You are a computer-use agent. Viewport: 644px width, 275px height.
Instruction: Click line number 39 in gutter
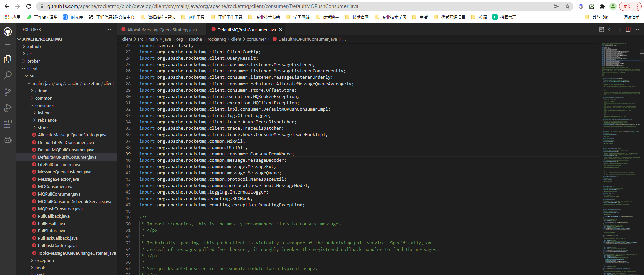128,154
